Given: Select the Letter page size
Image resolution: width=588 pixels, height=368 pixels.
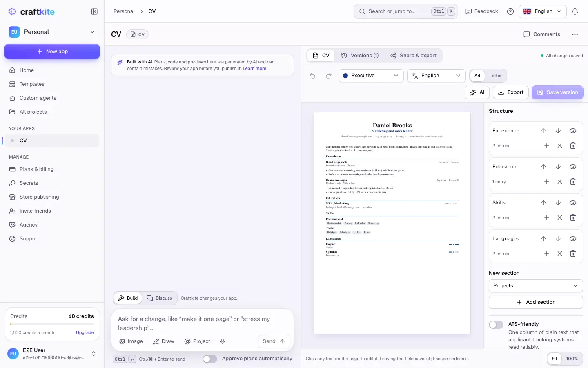Looking at the screenshot, I should click(x=495, y=76).
